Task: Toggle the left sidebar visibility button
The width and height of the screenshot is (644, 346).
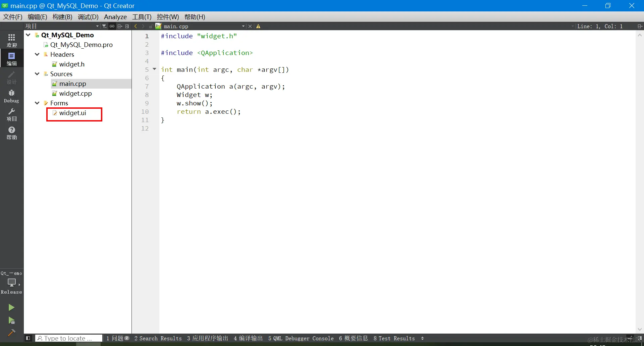Action: [28, 338]
